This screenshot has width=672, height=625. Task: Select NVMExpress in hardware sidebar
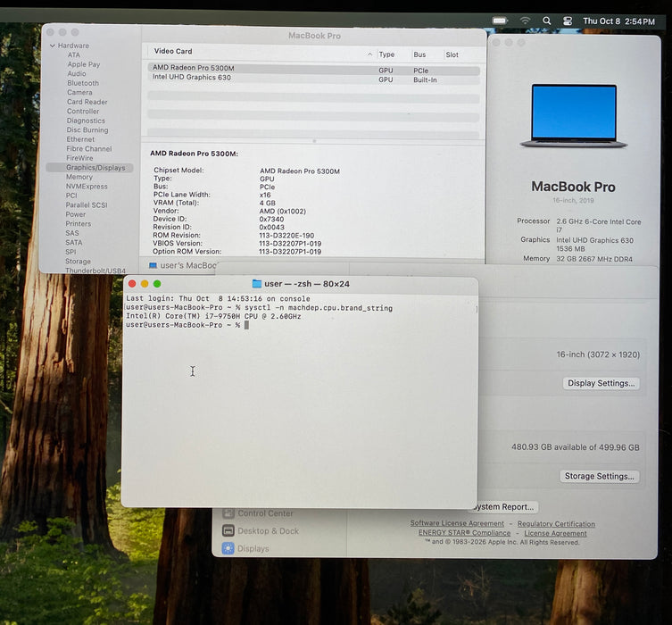87,187
